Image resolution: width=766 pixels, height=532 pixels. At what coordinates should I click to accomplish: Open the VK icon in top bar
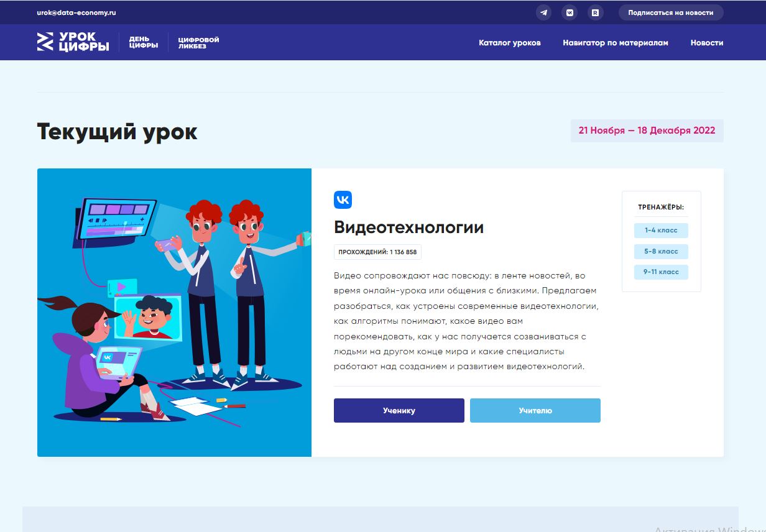click(570, 12)
